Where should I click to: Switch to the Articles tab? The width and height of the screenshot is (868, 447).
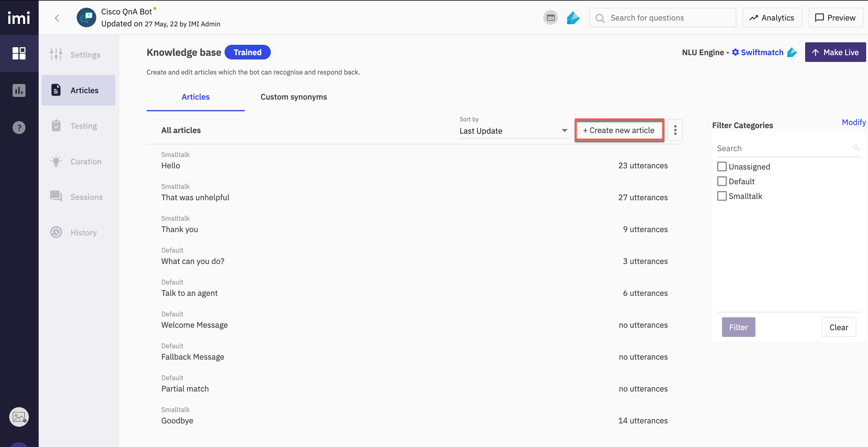click(195, 97)
